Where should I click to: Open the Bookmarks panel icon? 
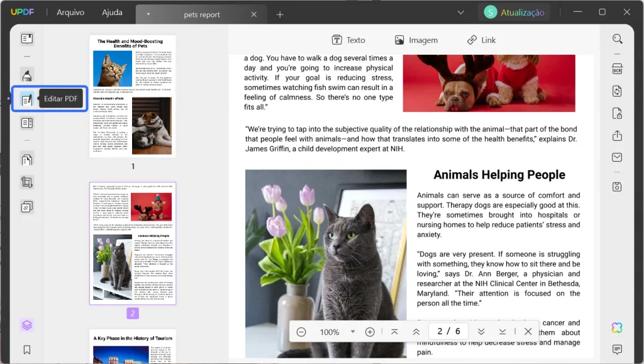(26, 349)
